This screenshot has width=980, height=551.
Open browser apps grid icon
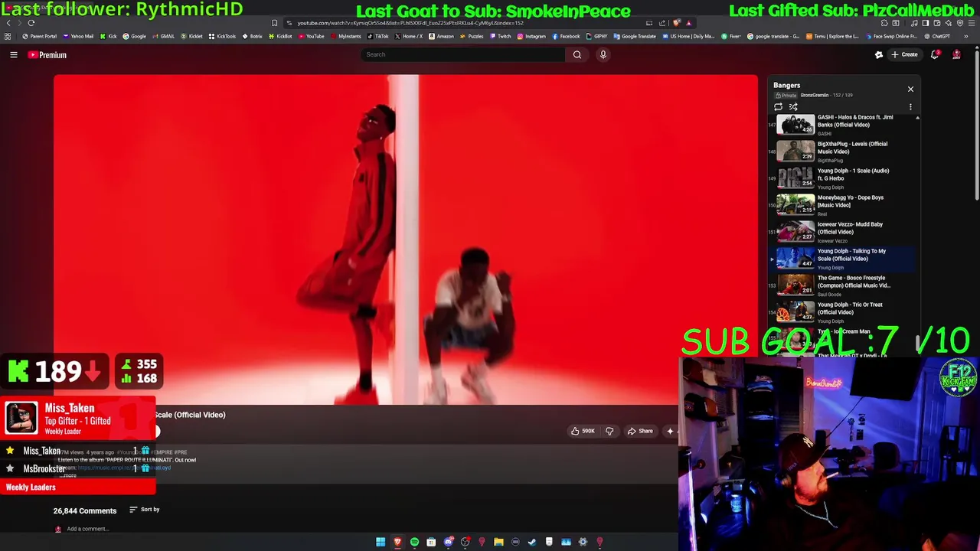pyautogui.click(x=8, y=36)
